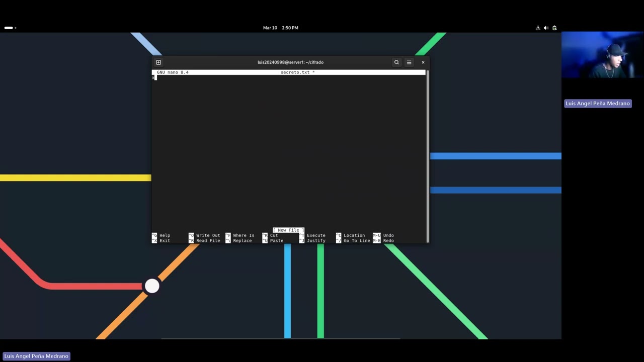Click the Write Out shortcut label
Screen dimensions: 644x362
[x=208, y=235]
